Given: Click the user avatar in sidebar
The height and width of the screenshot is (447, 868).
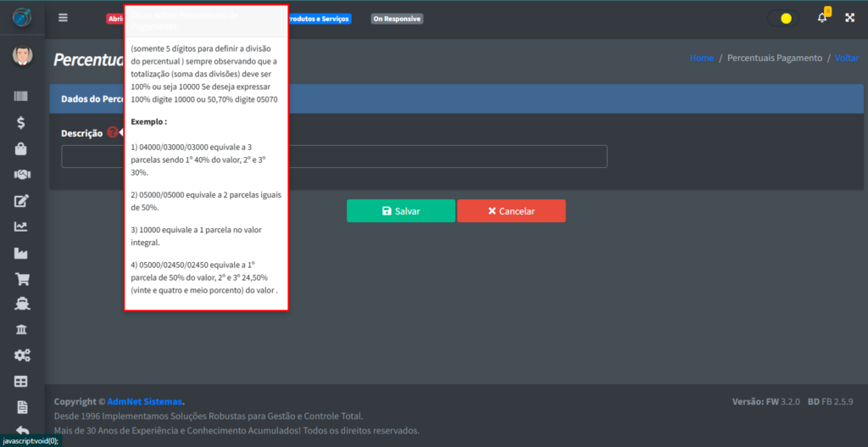Looking at the screenshot, I should (21, 57).
